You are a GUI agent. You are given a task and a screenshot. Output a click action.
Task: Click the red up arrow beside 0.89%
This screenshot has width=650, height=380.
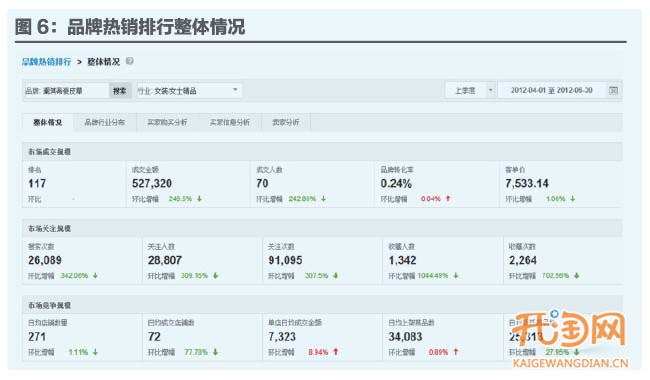(456, 352)
